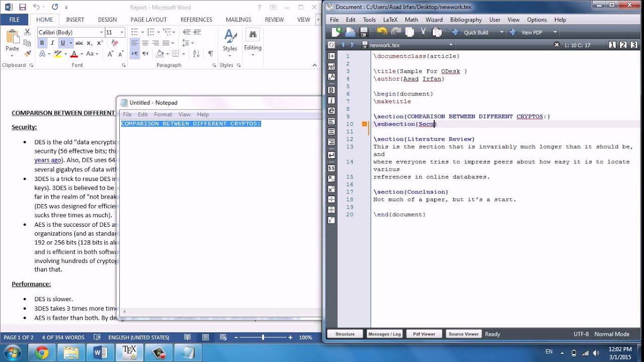The image size is (644, 362).
Task: Click the Messages / Log button
Action: [x=384, y=334]
